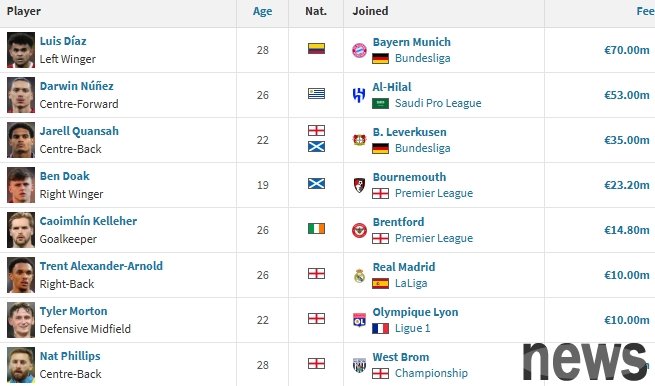Click the Olympique Lyon logo icon
The image size is (655, 386).
click(359, 320)
